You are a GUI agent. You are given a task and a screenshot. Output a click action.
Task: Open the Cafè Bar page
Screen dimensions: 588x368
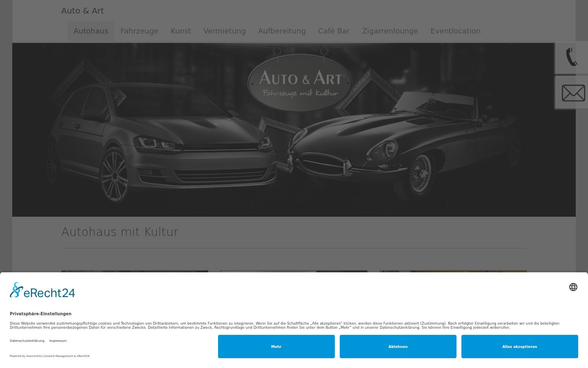(334, 31)
